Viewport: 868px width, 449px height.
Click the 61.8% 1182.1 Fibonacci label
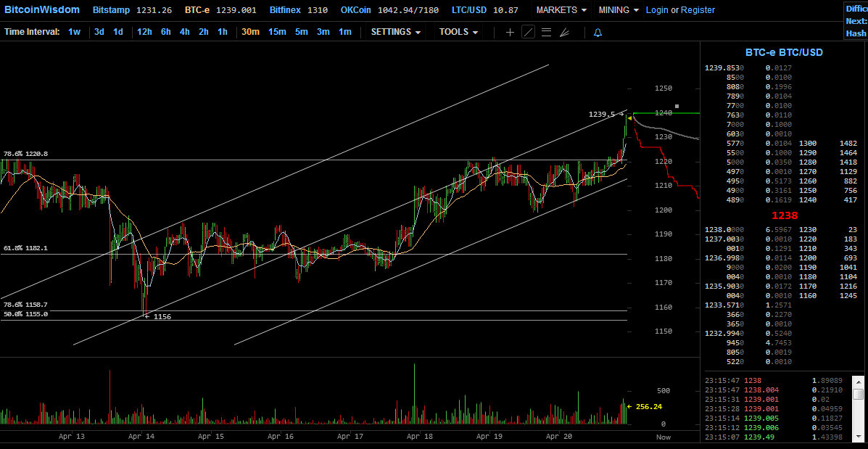click(25, 248)
